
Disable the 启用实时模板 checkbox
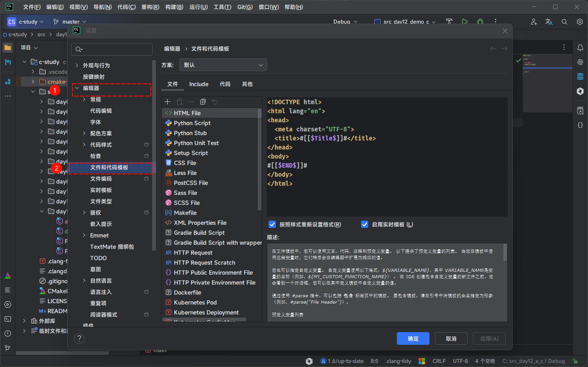pyautogui.click(x=365, y=224)
